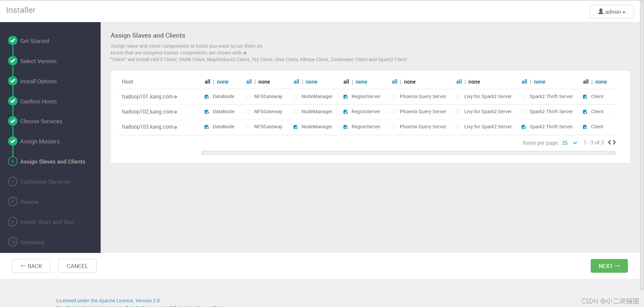Open the Install Options step

tap(39, 81)
